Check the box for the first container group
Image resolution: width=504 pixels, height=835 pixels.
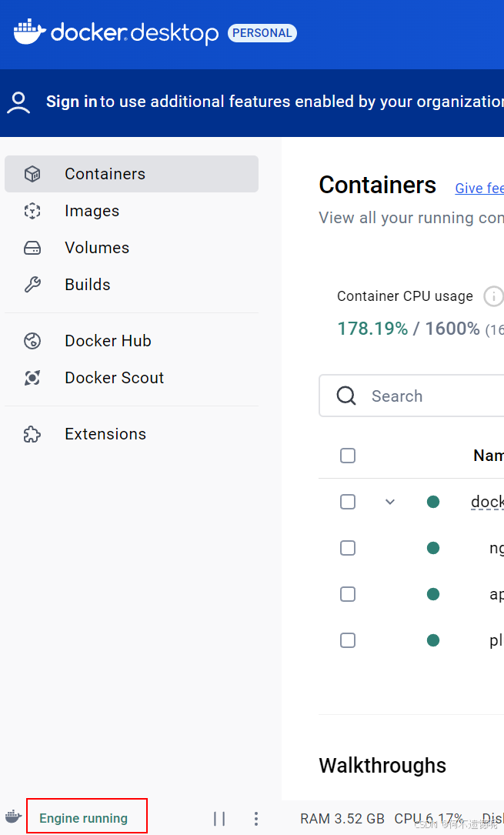point(348,502)
